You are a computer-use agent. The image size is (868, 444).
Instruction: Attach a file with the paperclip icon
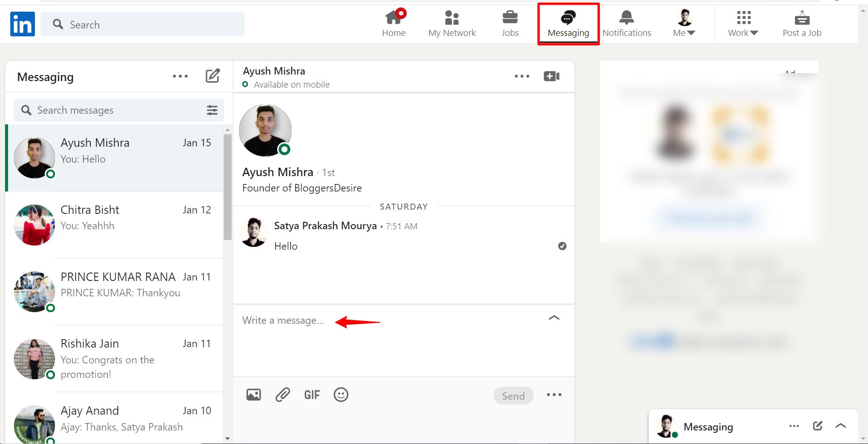pos(282,395)
